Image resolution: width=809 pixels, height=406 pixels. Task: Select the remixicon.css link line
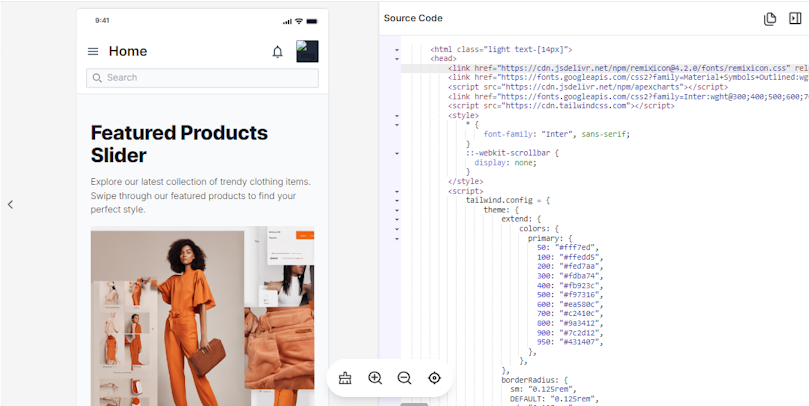pyautogui.click(x=628, y=69)
